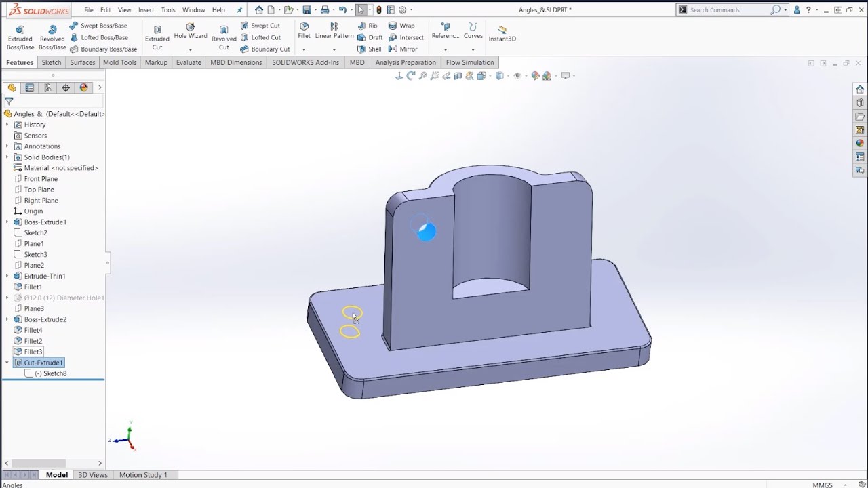Select the Draft tool
The height and width of the screenshot is (488, 868).
pyautogui.click(x=370, y=37)
